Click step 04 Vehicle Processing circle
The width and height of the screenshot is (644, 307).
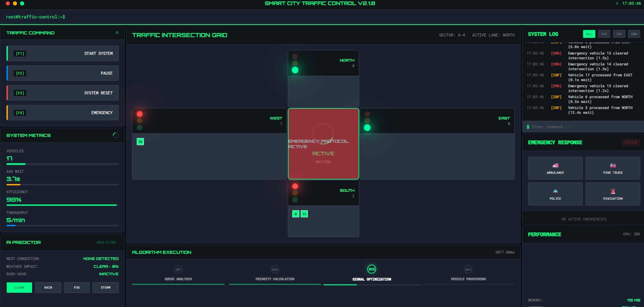point(468,270)
